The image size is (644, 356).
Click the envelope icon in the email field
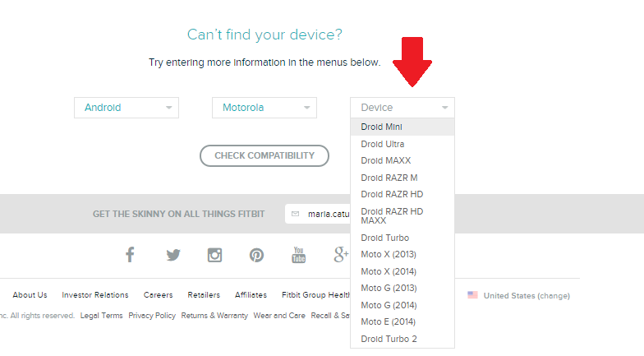coord(296,214)
